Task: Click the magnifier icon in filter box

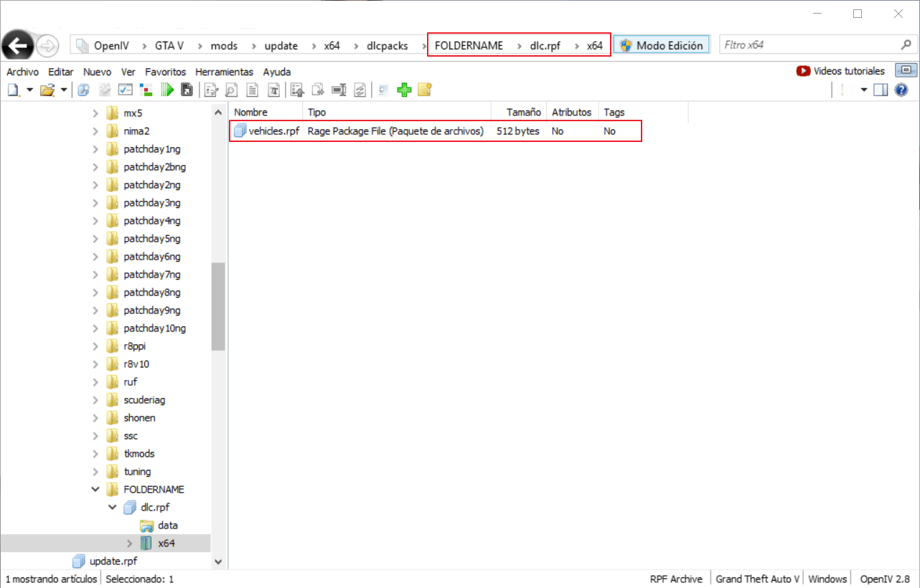Action: point(905,44)
